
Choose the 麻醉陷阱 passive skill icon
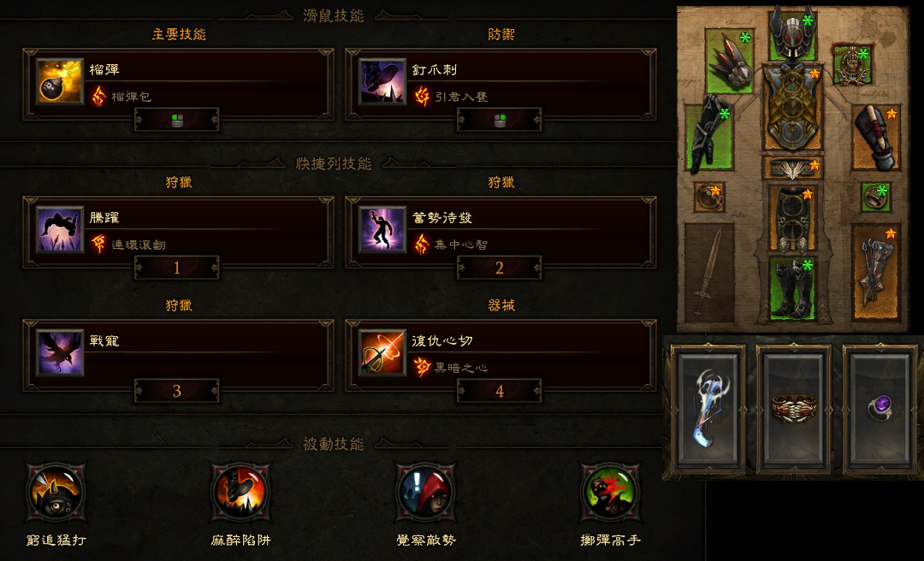point(240,493)
